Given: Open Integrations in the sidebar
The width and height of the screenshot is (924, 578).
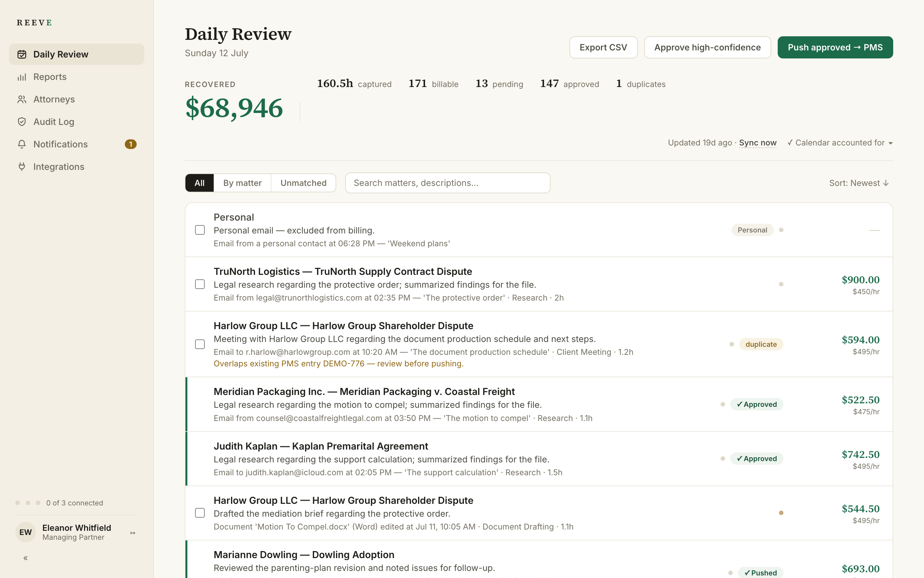Looking at the screenshot, I should [x=77, y=167].
